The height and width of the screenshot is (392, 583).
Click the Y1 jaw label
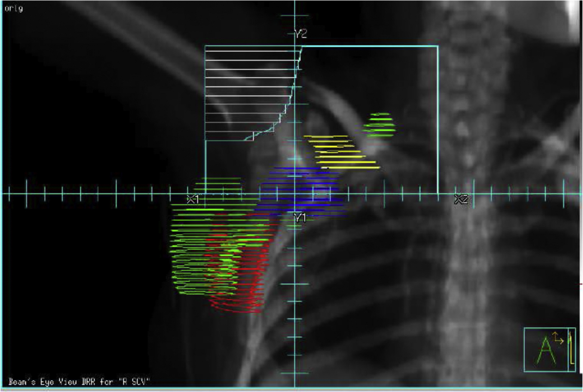pyautogui.click(x=300, y=218)
